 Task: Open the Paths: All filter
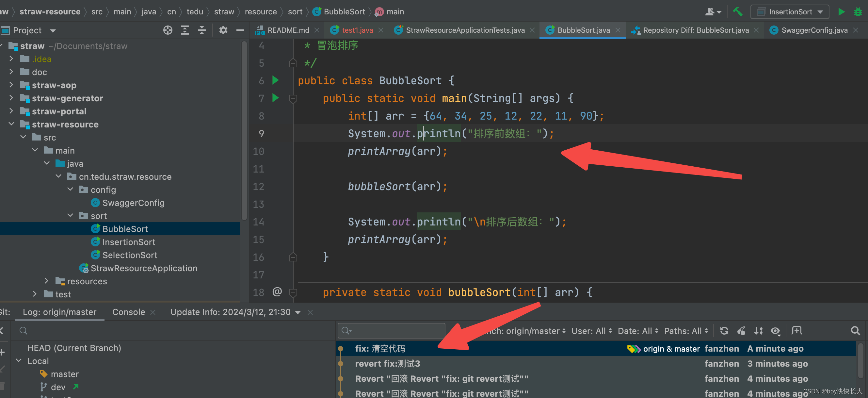pyautogui.click(x=686, y=331)
